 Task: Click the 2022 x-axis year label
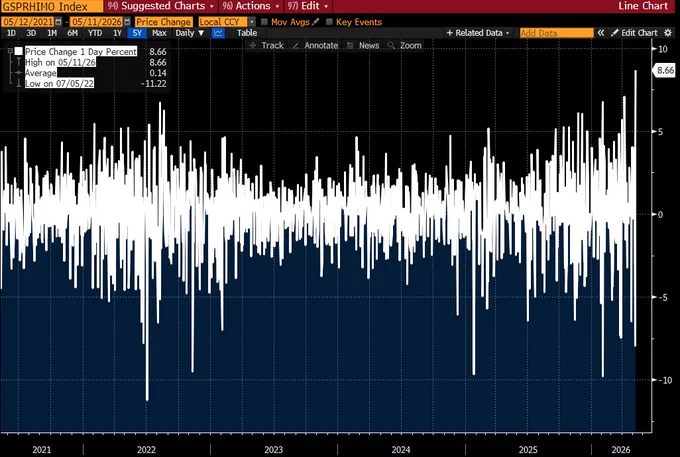146,450
